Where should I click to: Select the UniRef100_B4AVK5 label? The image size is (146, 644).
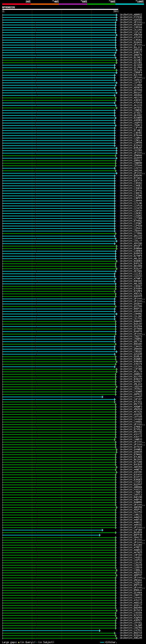point(131,296)
